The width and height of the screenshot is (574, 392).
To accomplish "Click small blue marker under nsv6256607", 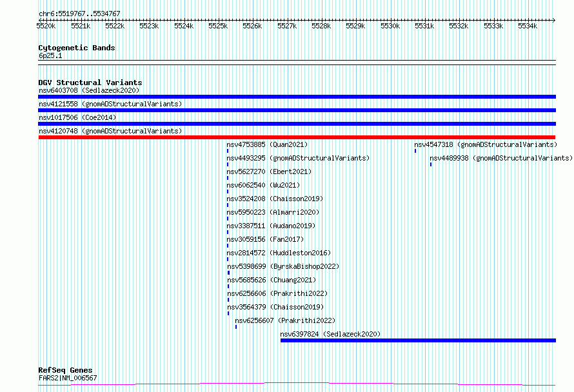I will pyautogui.click(x=236, y=327).
